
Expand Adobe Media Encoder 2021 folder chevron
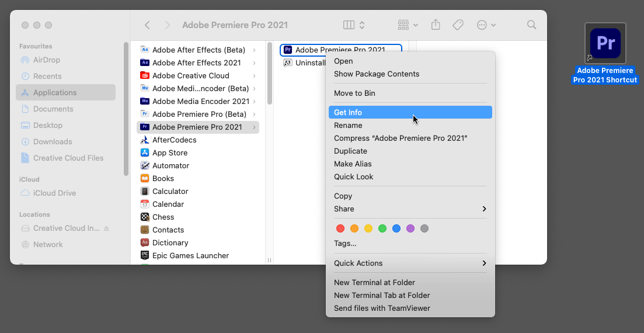(x=254, y=101)
